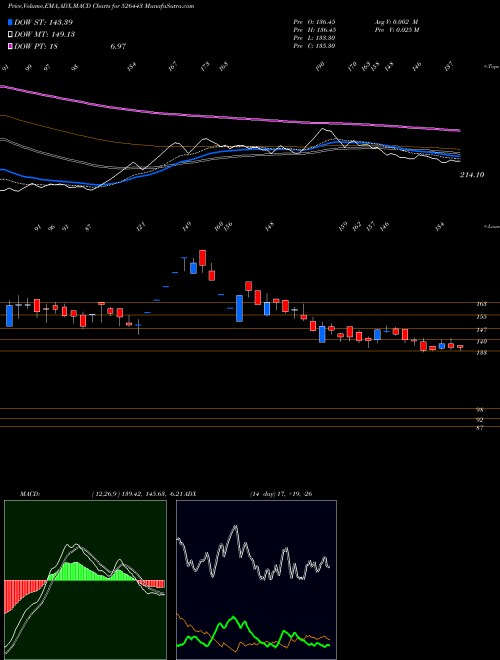Image resolution: width=500 pixels, height=660 pixels.
Task: Click the 92 price level label
Action: coord(479,420)
